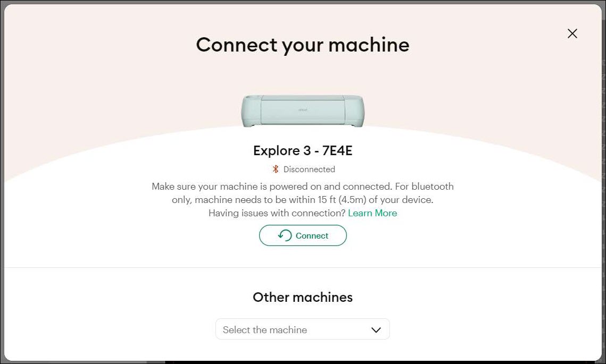Dismiss the dialog using the close icon
Image resolution: width=606 pixels, height=364 pixels.
click(x=572, y=33)
